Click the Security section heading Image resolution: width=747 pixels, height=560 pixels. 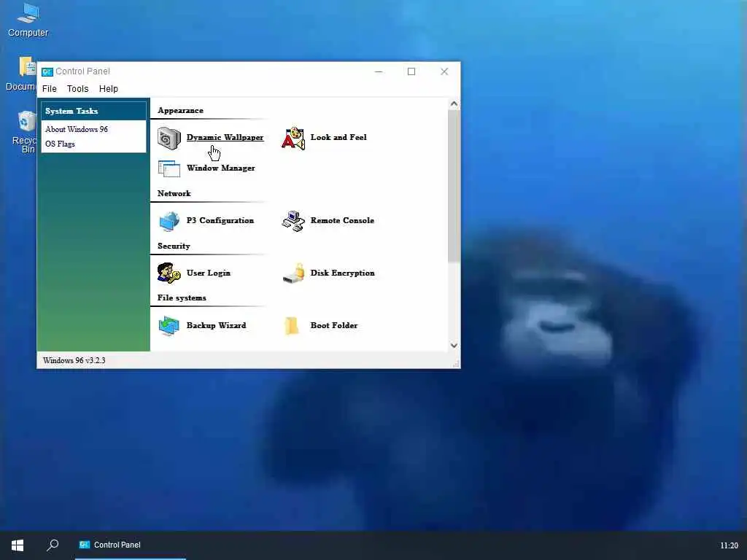[x=174, y=246]
